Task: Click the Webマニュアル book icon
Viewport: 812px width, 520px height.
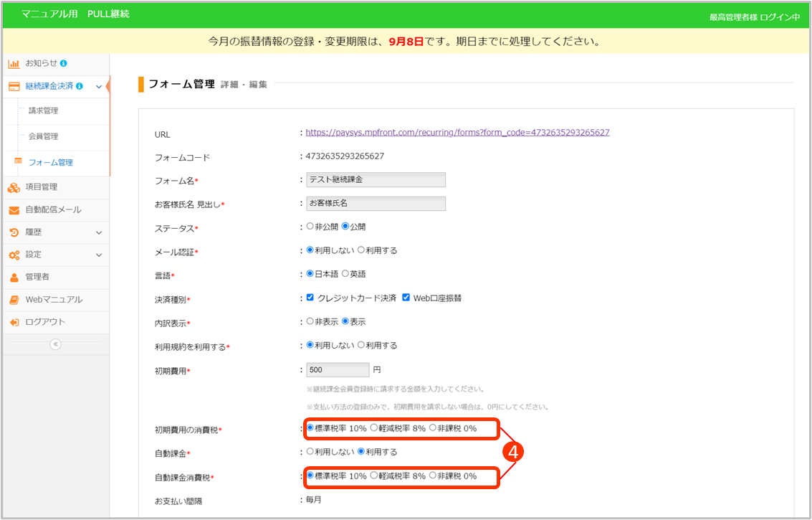Action: point(14,300)
